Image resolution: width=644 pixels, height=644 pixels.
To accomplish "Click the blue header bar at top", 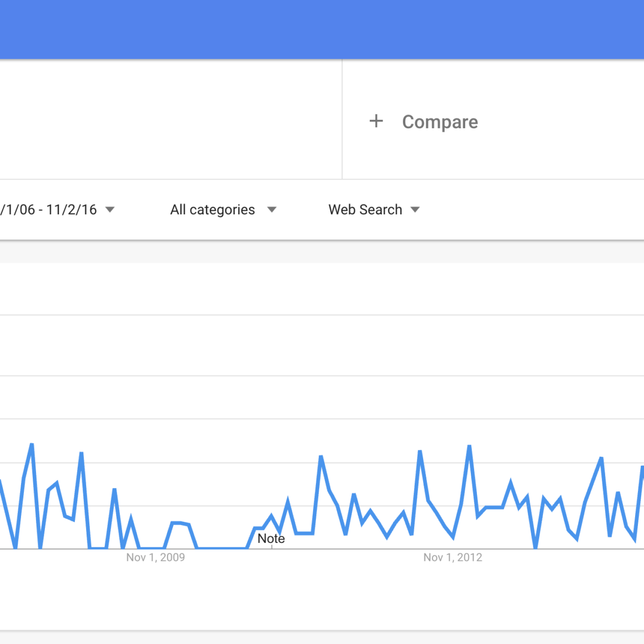I will (x=322, y=29).
